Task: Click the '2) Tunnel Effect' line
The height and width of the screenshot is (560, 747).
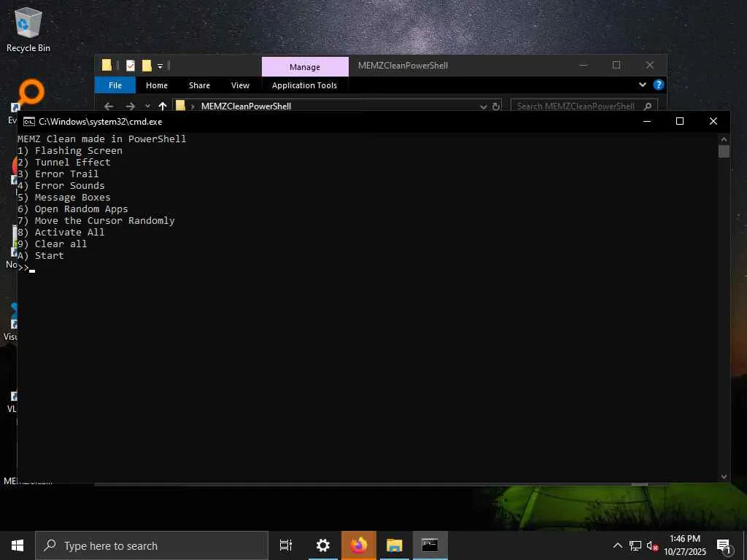Action: point(64,163)
